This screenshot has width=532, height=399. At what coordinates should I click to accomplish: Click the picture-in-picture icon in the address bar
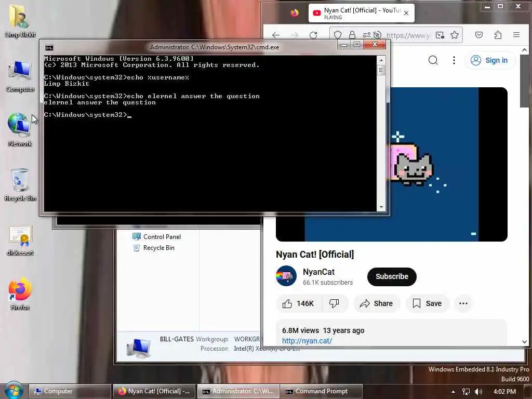point(440,35)
